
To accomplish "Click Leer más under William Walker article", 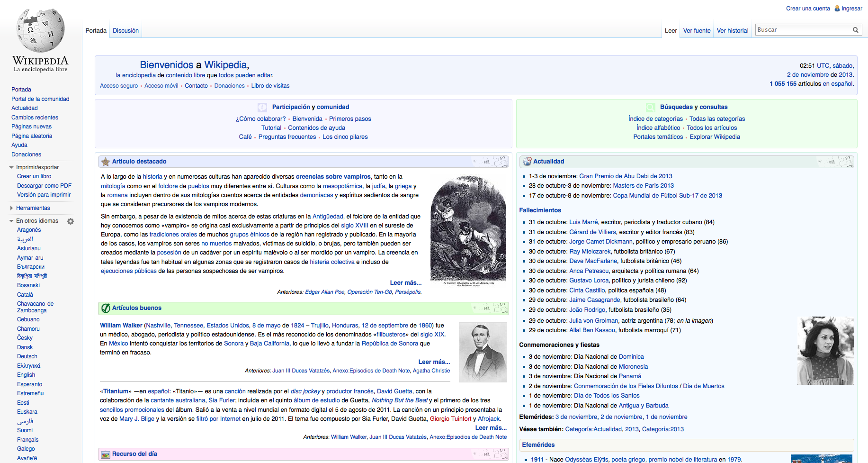I will 434,362.
